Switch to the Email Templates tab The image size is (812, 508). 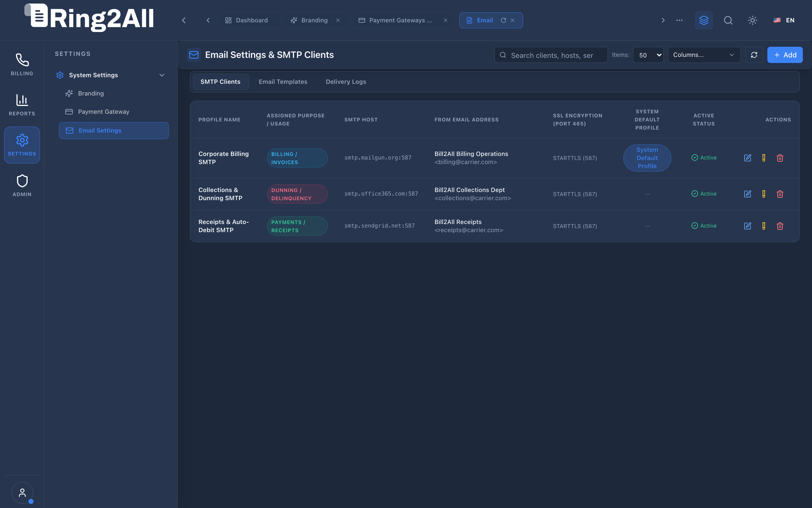283,82
